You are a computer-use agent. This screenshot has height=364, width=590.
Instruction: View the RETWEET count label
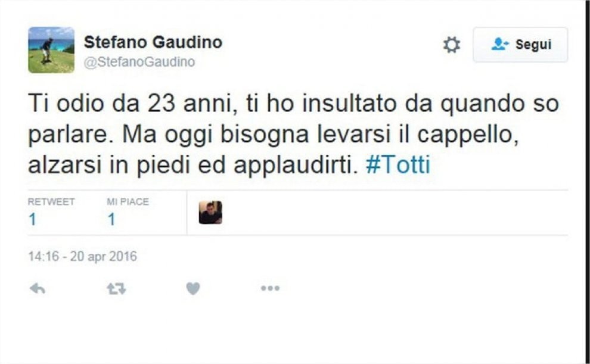(51, 202)
